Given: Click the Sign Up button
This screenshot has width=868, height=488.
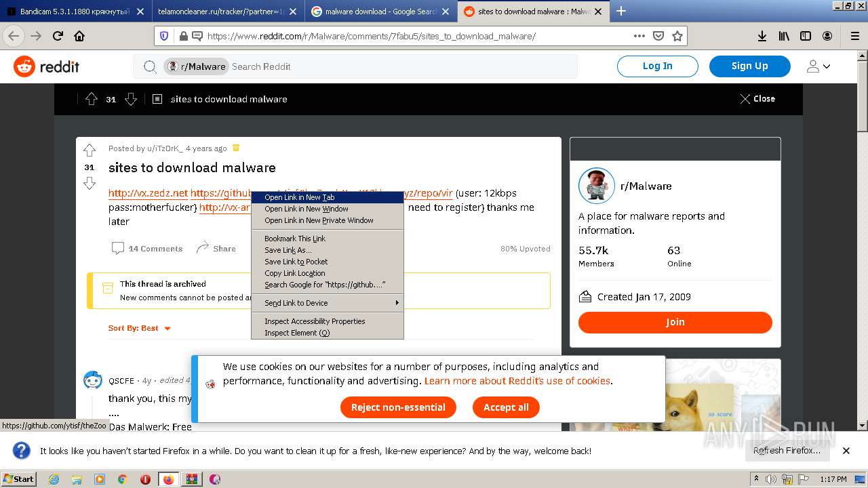Looking at the screenshot, I should [x=749, y=66].
